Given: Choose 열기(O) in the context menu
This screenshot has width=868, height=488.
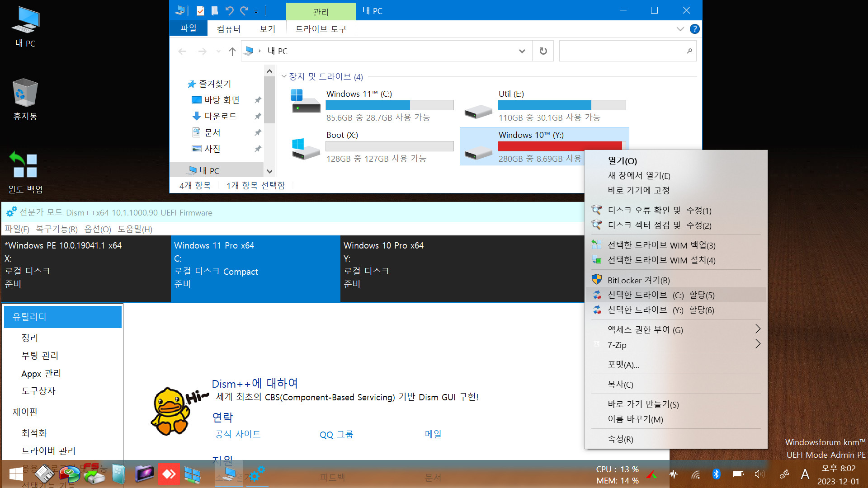Looking at the screenshot, I should click(622, 160).
